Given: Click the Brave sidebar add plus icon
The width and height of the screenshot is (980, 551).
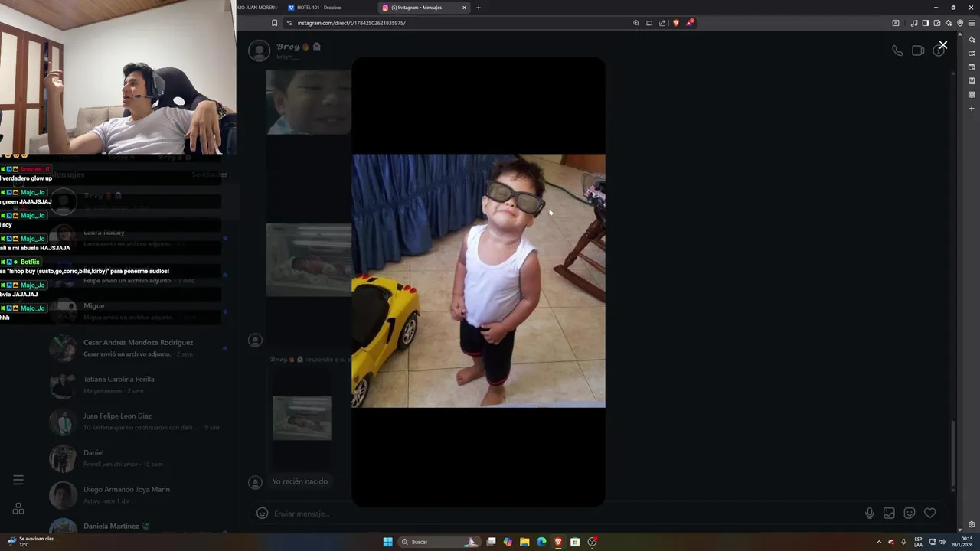Looking at the screenshot, I should (972, 109).
